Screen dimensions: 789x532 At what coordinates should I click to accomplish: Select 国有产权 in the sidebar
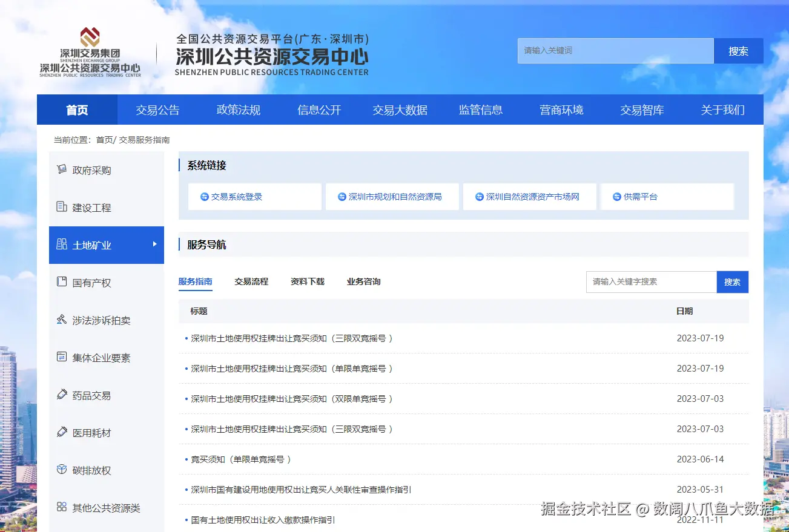[107, 283]
